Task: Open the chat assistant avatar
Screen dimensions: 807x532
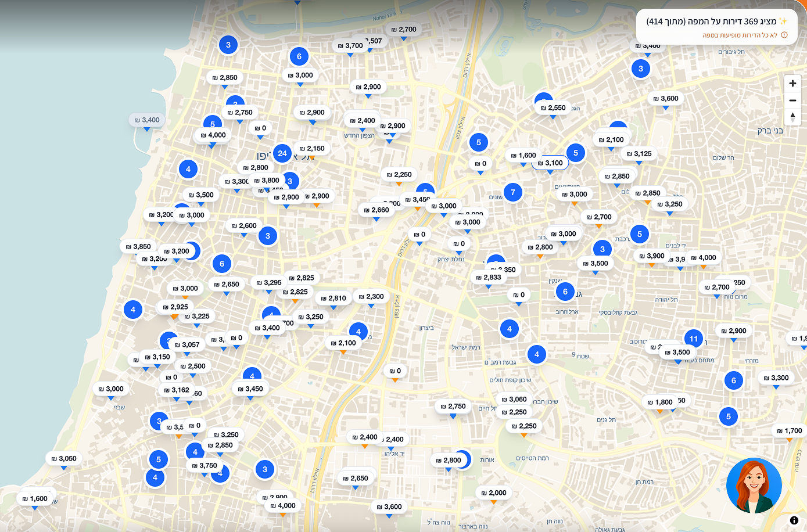Action: click(x=754, y=486)
